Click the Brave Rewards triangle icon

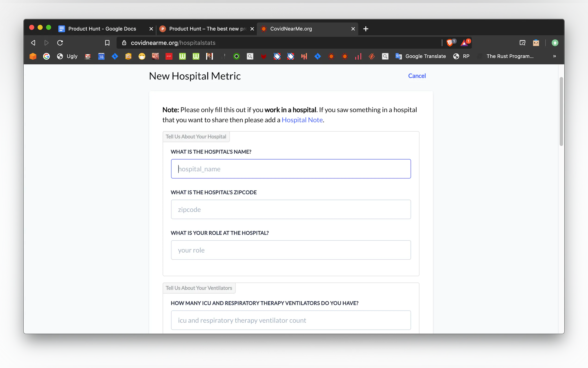(464, 43)
